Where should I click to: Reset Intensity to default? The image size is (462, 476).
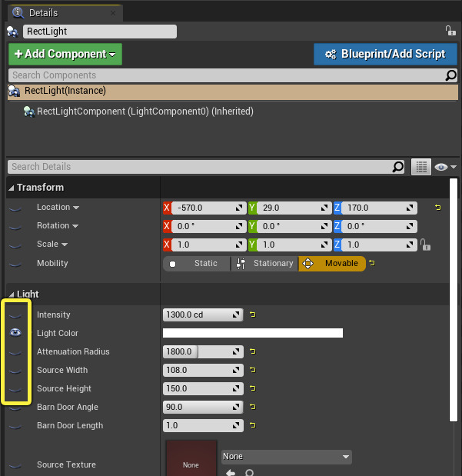coord(253,315)
